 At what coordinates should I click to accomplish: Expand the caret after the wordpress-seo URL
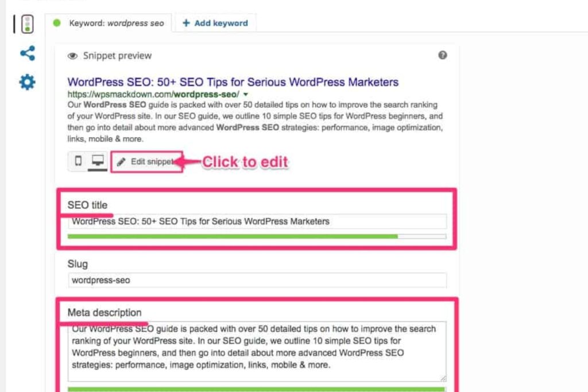244,92
